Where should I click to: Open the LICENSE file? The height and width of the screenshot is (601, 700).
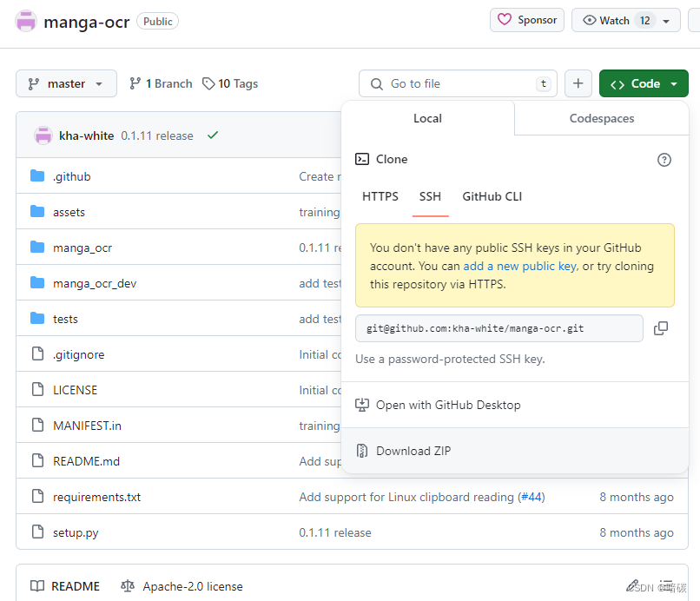coord(75,390)
